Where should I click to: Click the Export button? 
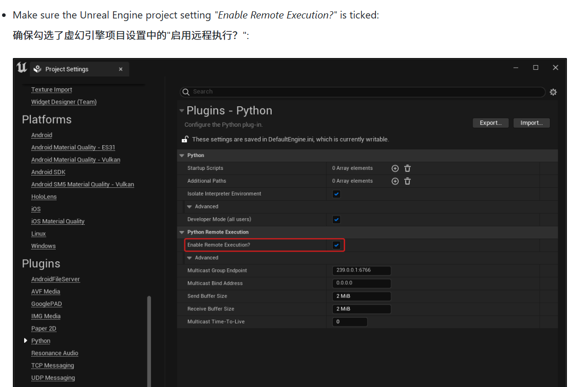tap(490, 123)
